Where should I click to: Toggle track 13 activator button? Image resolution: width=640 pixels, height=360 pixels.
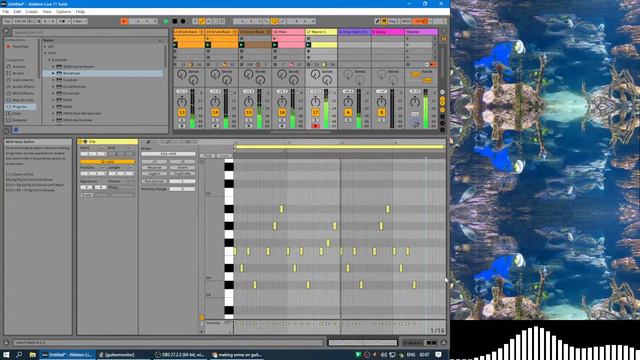(x=182, y=112)
